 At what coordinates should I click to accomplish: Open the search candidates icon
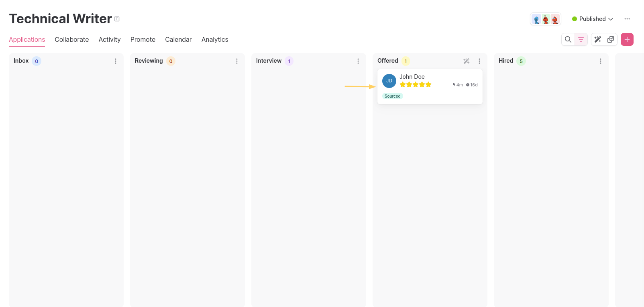click(568, 39)
